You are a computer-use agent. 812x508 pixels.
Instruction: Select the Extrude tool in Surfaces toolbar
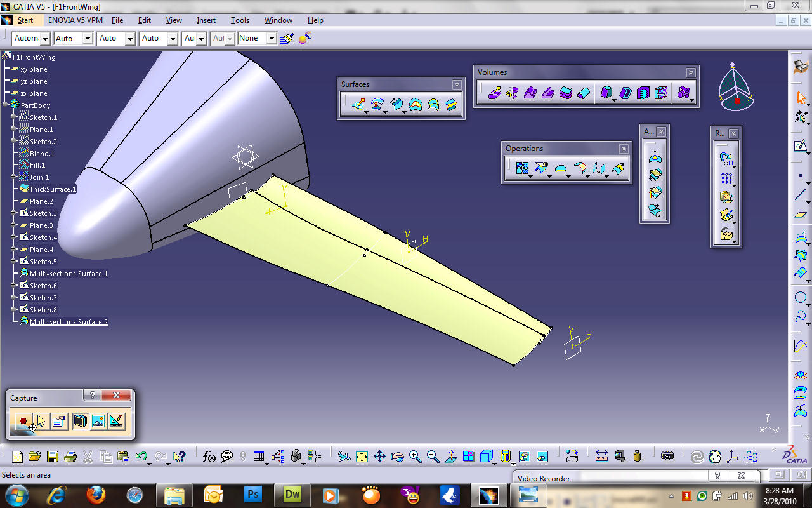click(x=358, y=104)
